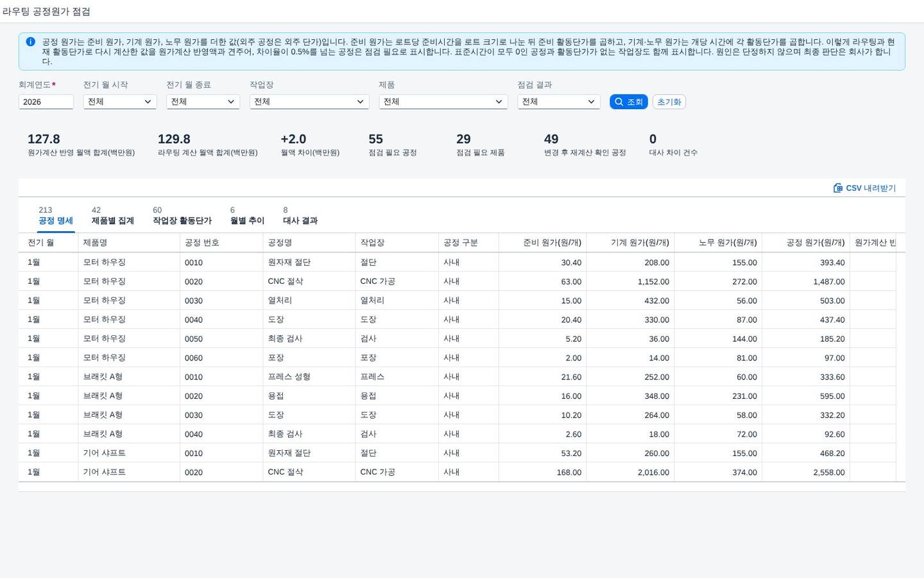This screenshot has height=578, width=924.
Task: Click the +2.0 월액 차이 KPI
Action: (x=310, y=144)
